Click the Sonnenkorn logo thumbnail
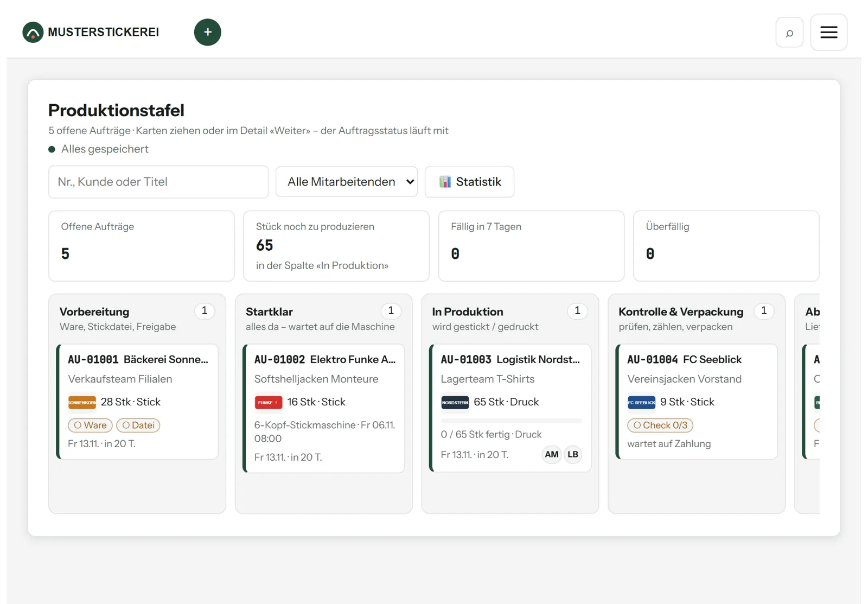Viewport: 868px width, 604px height. (x=82, y=402)
